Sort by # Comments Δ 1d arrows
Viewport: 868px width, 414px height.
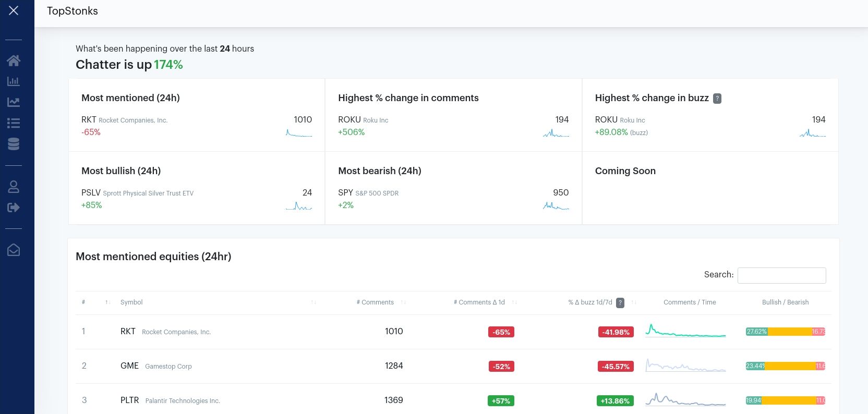514,302
